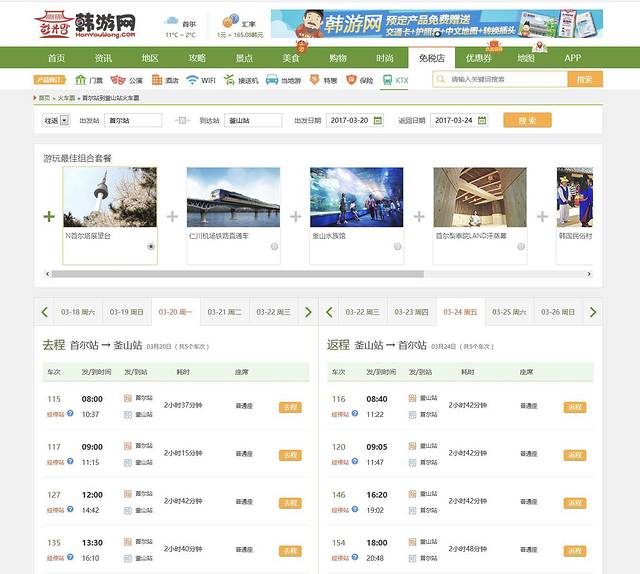Click the 公演 performance mask icon
The image size is (640, 574).
(x=118, y=80)
